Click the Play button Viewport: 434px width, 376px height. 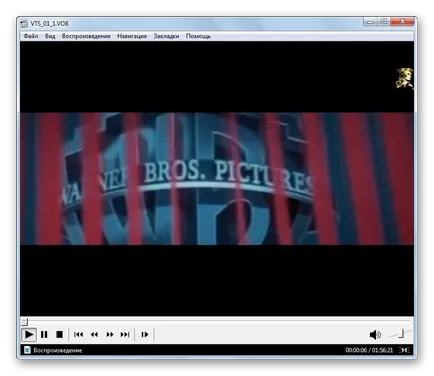29,334
